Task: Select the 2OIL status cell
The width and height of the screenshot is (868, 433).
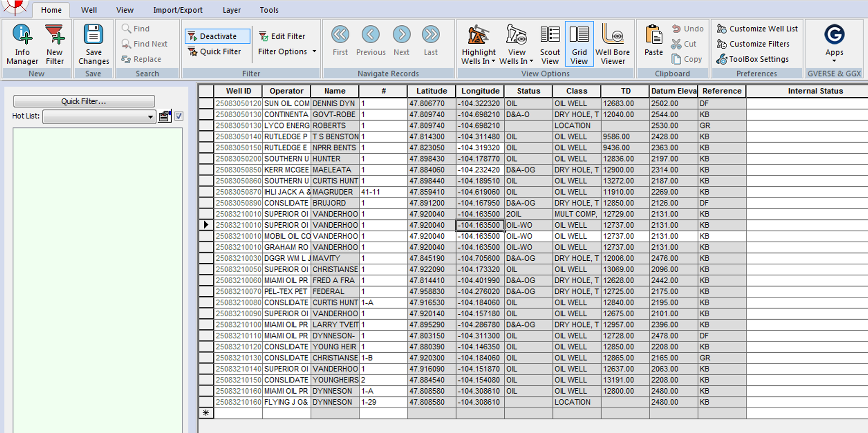Action: click(x=528, y=214)
